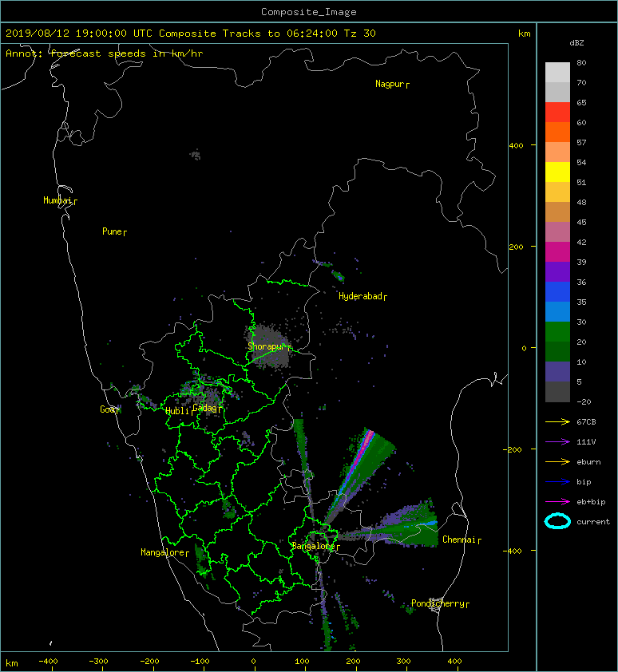The image size is (618, 672).
Task: Click the 'current' legend label
Action: [x=593, y=522]
